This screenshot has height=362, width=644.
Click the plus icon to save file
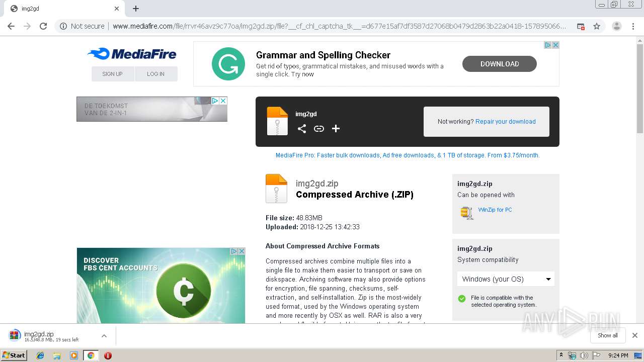point(336,129)
